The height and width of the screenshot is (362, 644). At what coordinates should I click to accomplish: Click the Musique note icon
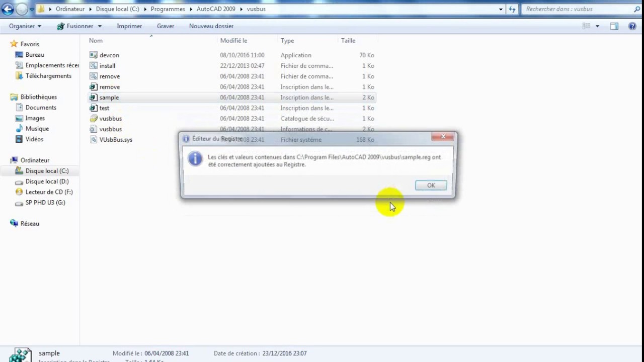[x=19, y=129]
